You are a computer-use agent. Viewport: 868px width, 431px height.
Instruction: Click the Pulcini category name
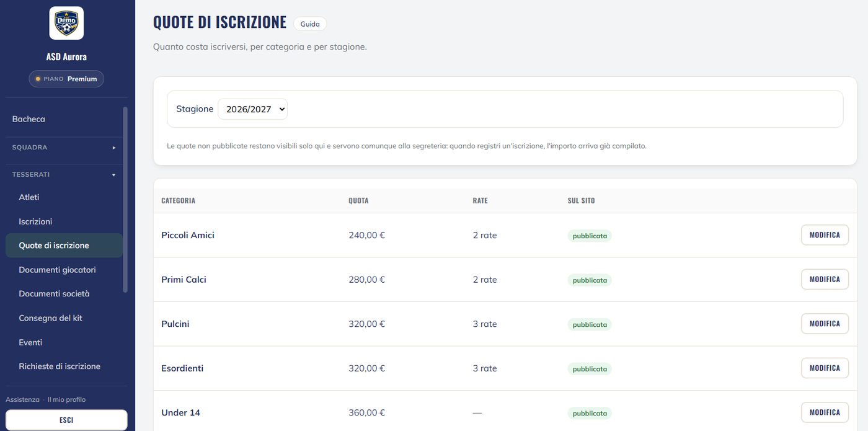point(175,324)
